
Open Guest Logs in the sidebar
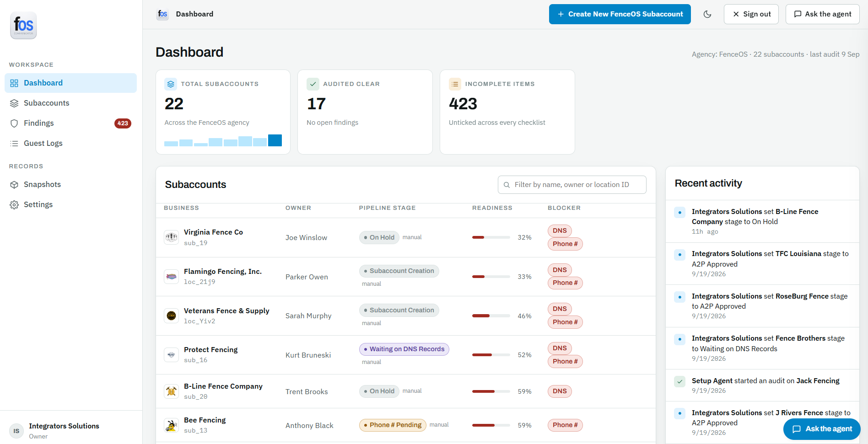[70, 143]
